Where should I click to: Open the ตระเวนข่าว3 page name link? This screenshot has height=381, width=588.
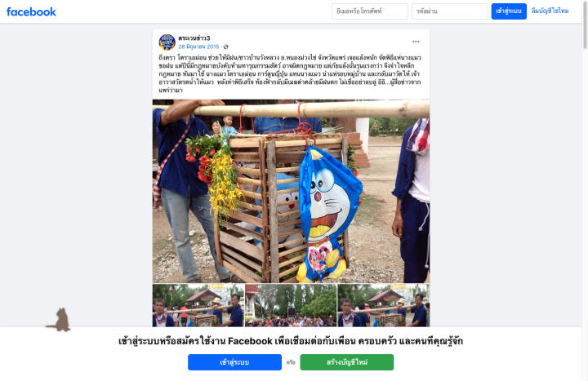point(194,38)
